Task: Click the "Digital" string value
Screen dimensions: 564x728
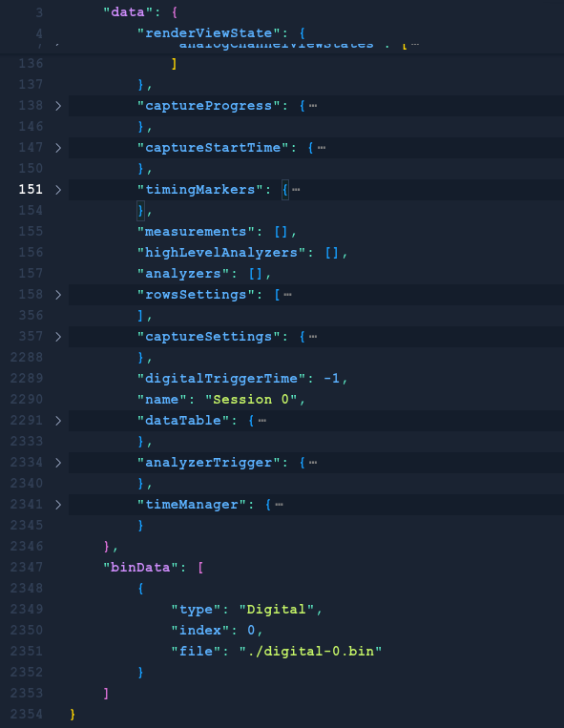Action: [276, 609]
